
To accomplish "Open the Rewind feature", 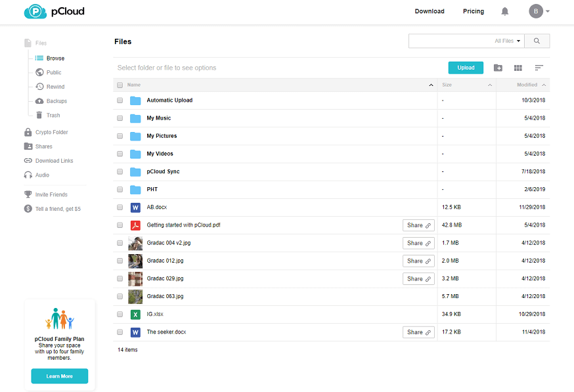I will tap(55, 86).
